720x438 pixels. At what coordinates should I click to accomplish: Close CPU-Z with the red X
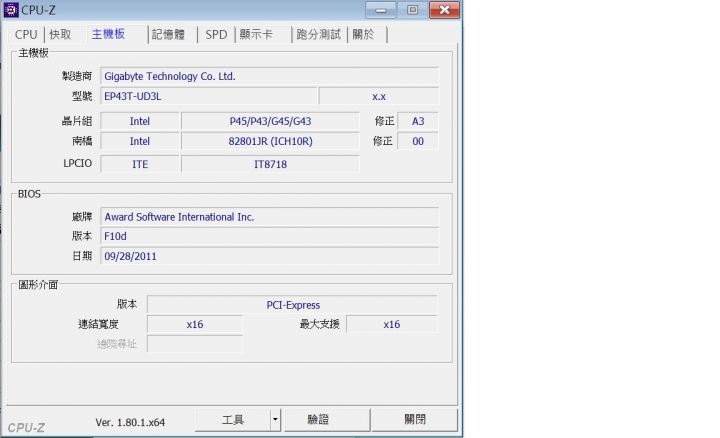[x=444, y=10]
